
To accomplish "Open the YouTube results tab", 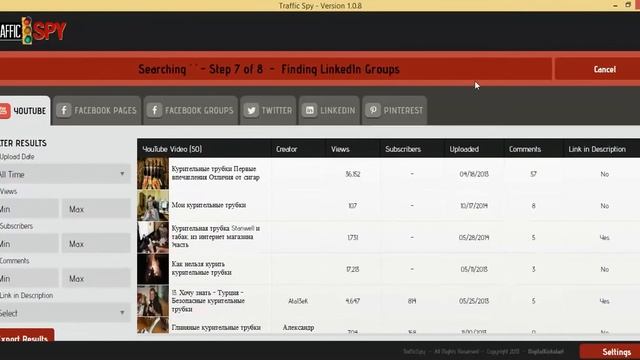I will tap(24, 111).
